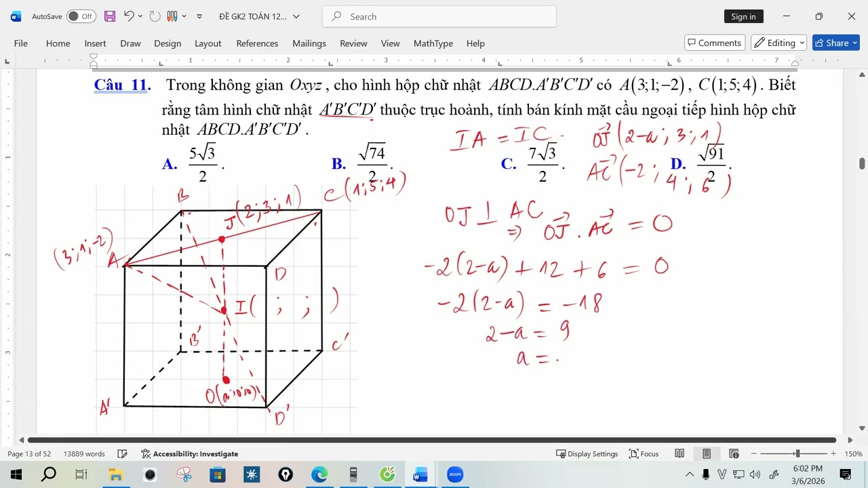Click the 150% zoom level

click(853, 454)
